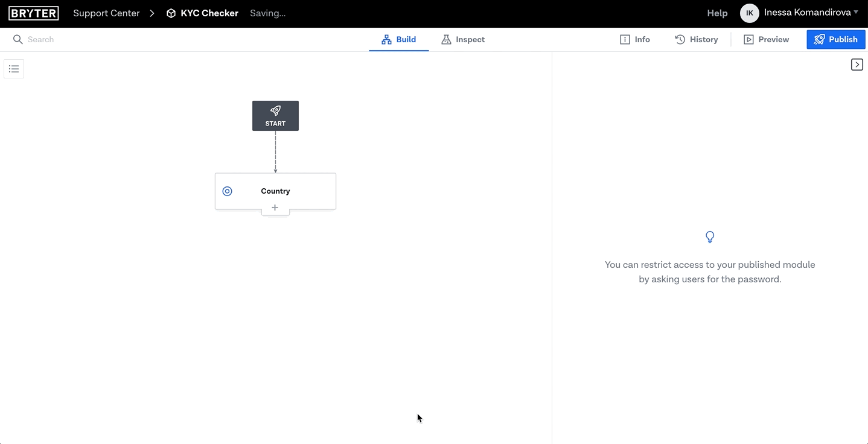Image resolution: width=868 pixels, height=444 pixels.
Task: Add a node below Country
Action: [275, 208]
